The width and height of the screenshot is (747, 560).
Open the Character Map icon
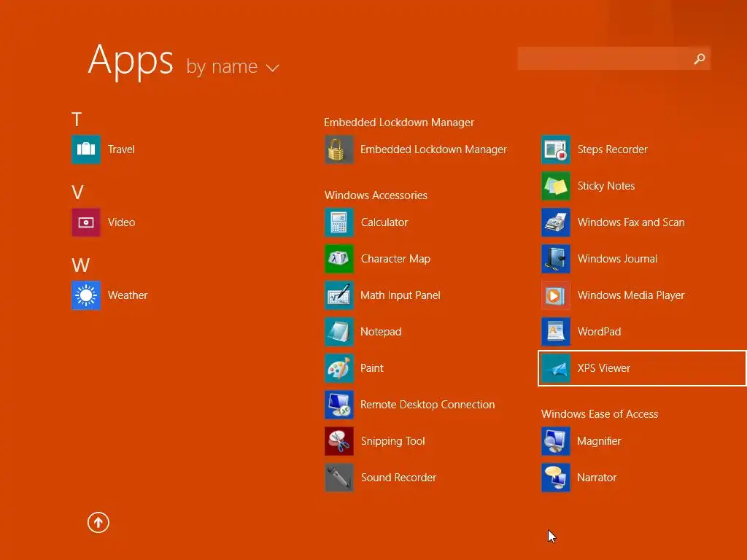click(x=338, y=259)
